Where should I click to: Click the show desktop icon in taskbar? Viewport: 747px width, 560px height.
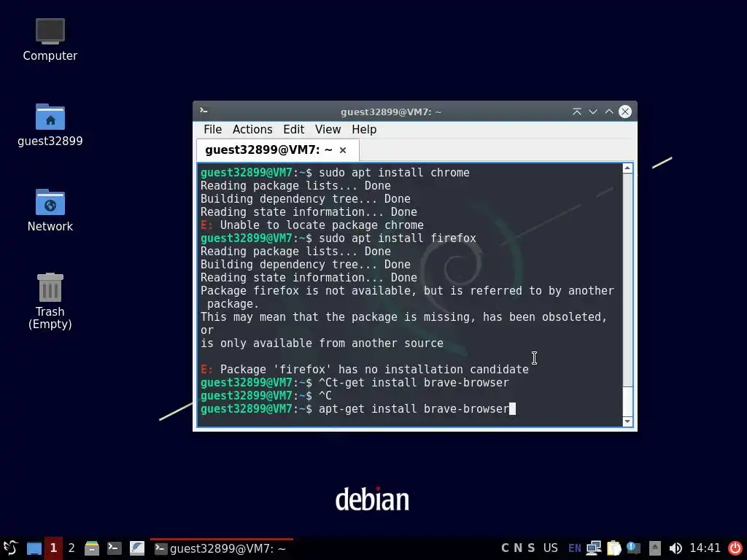(x=34, y=548)
